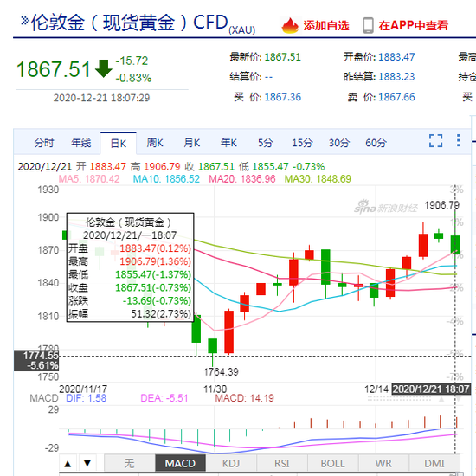The width and height of the screenshot is (476, 476).
Task: Click tooltip 振幅 value 51.32(2.73%)
Action: click(161, 314)
